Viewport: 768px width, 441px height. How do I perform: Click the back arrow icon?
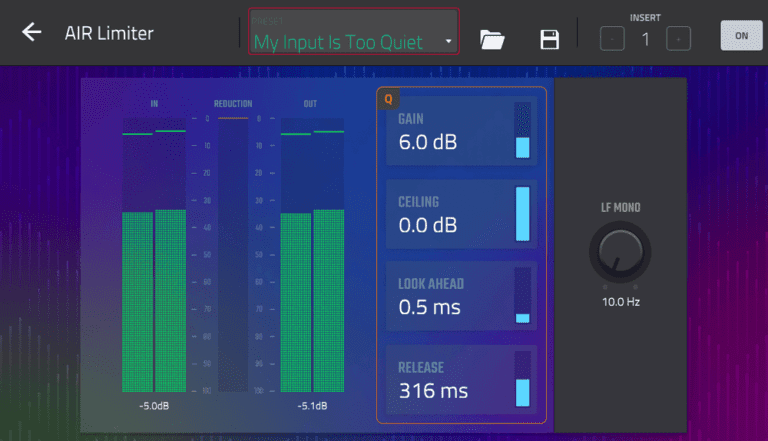tap(32, 32)
